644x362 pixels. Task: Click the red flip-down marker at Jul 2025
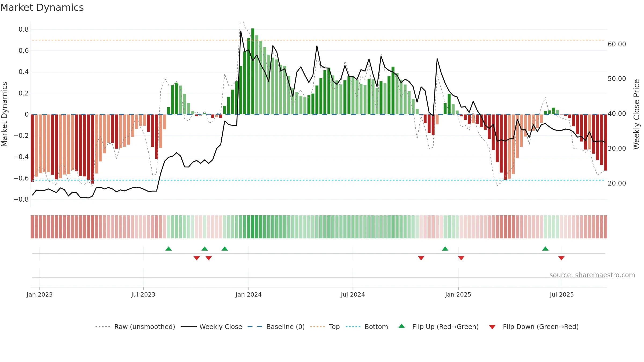(x=561, y=258)
